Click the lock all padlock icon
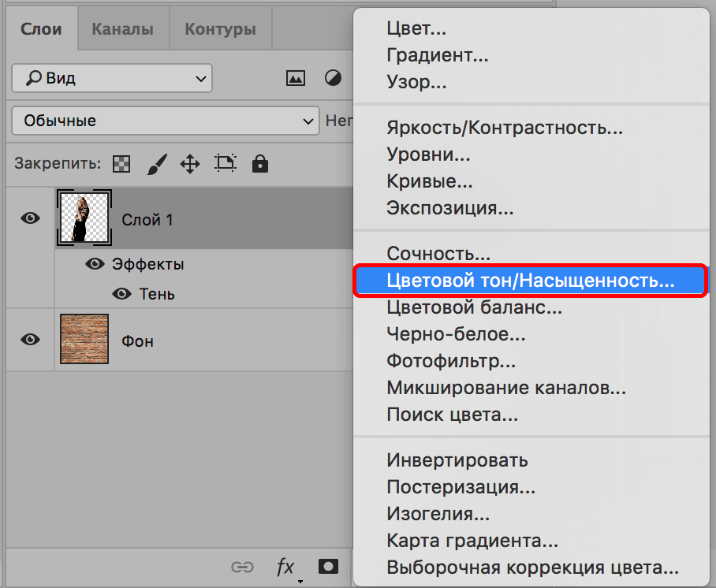The height and width of the screenshot is (588, 716). click(259, 164)
